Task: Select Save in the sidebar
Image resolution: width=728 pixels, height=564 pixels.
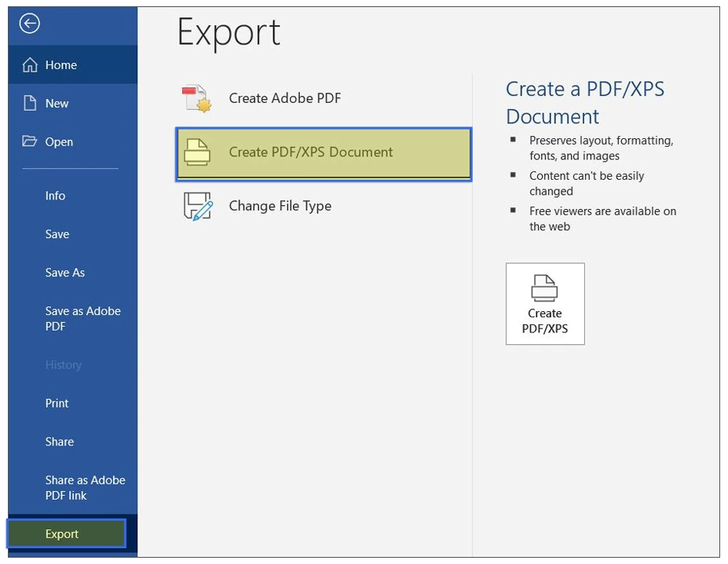Action: point(57,234)
